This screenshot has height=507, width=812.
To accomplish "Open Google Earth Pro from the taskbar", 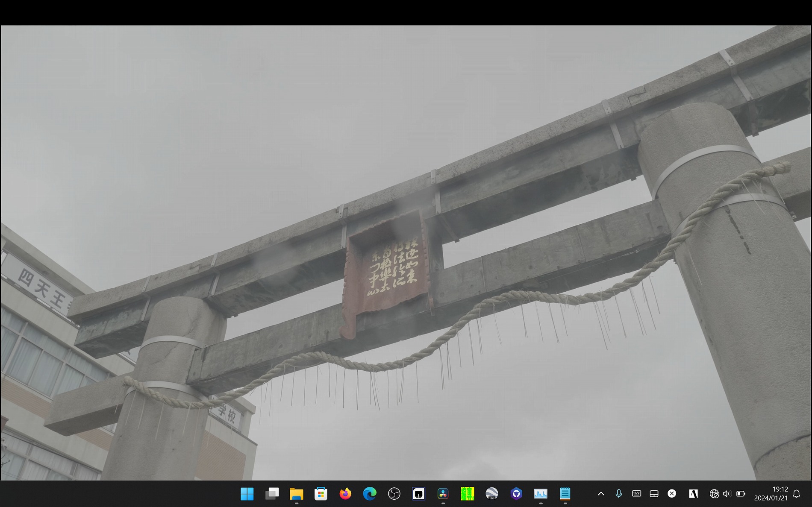I will pyautogui.click(x=491, y=494).
